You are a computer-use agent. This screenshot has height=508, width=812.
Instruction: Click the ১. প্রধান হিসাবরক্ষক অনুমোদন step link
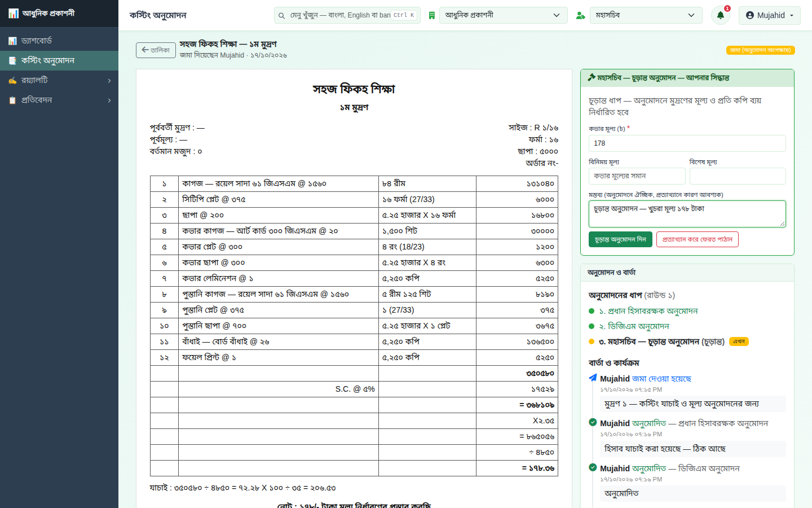[x=648, y=311]
